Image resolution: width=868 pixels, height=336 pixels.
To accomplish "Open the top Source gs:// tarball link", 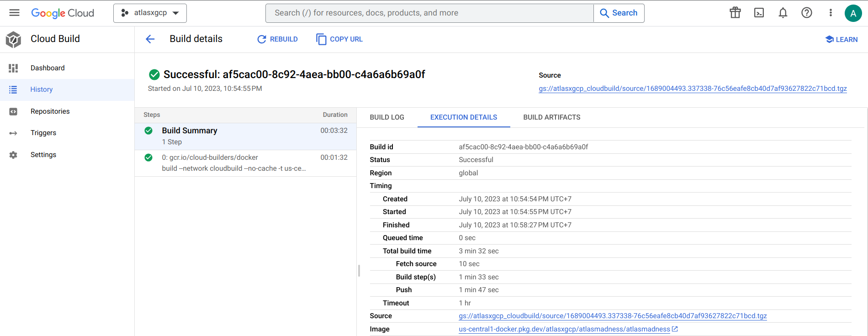I will coord(693,89).
